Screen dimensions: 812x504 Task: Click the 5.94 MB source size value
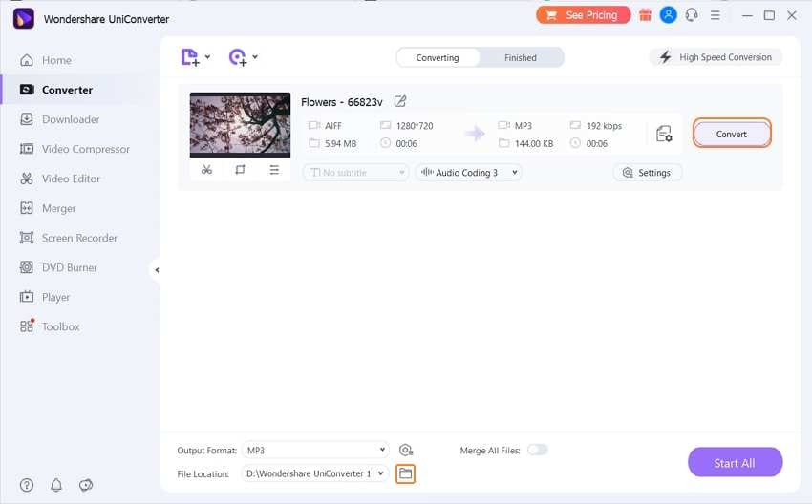click(x=341, y=143)
